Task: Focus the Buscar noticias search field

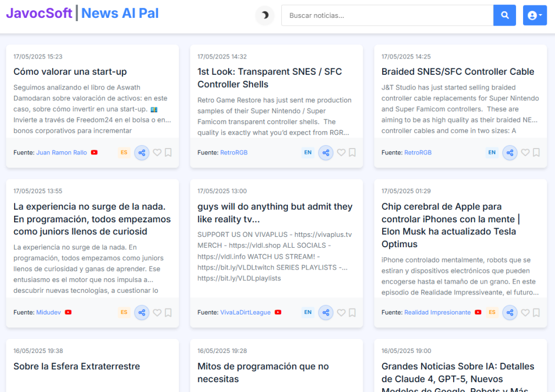Action: (387, 15)
